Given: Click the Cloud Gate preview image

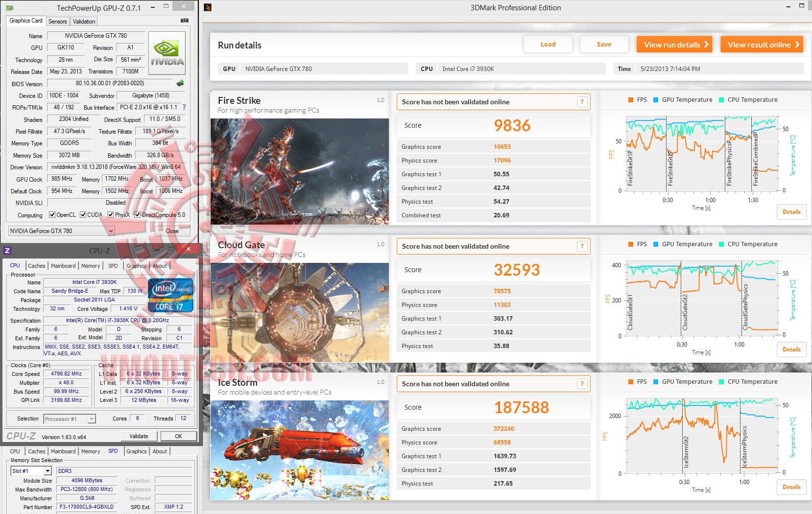Looking at the screenshot, I should tap(300, 312).
